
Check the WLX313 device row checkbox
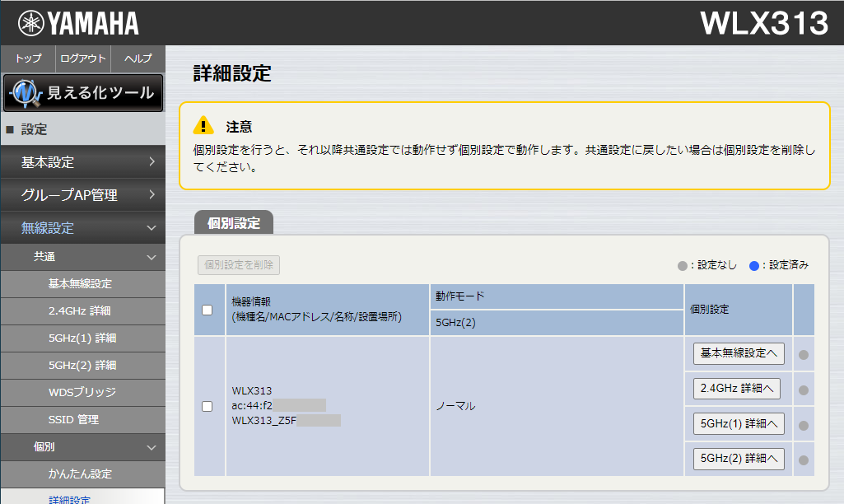(x=208, y=406)
